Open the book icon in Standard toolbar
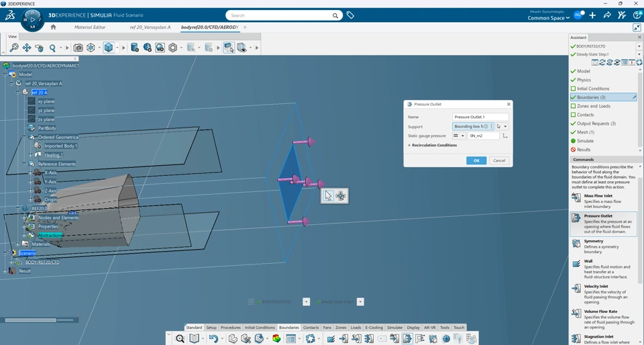 point(195,338)
